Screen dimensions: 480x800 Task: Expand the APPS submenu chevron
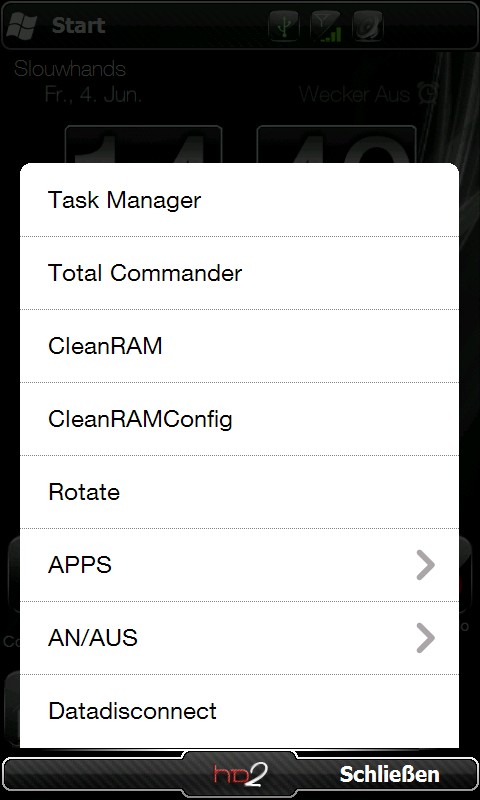coord(425,565)
